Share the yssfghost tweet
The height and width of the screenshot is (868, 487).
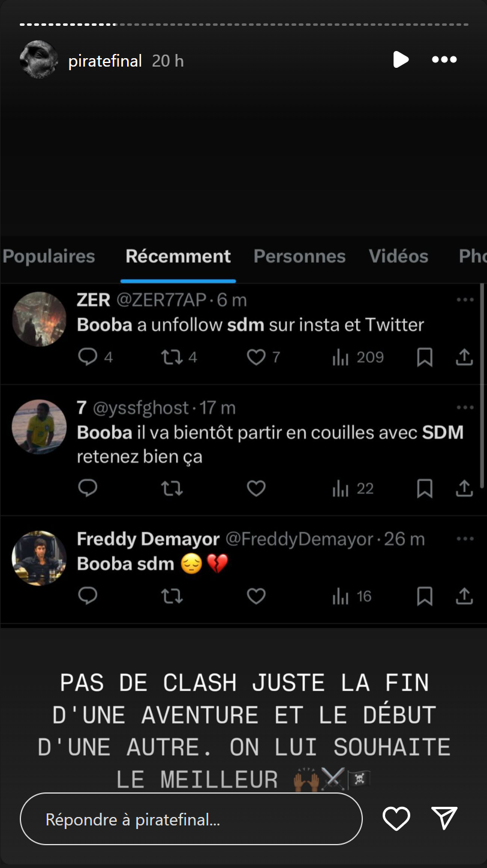pyautogui.click(x=464, y=489)
